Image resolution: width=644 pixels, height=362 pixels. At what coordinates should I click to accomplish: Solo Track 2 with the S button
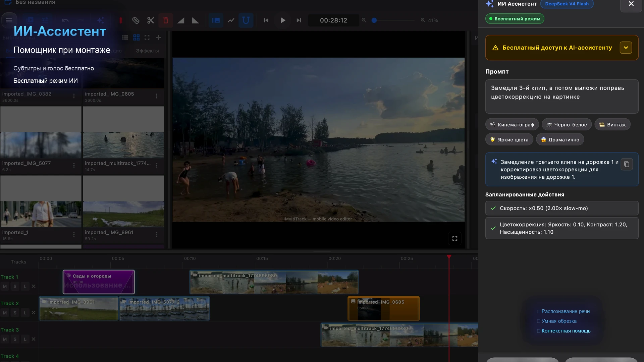15,313
